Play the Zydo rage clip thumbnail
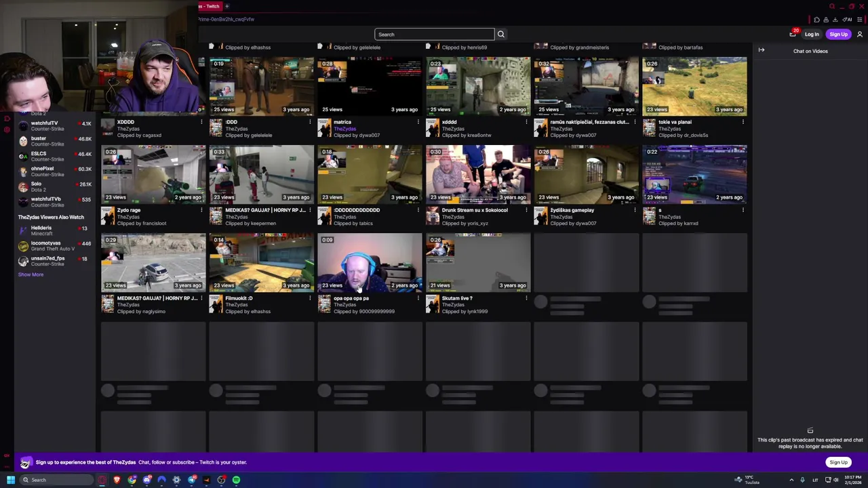 coord(153,174)
